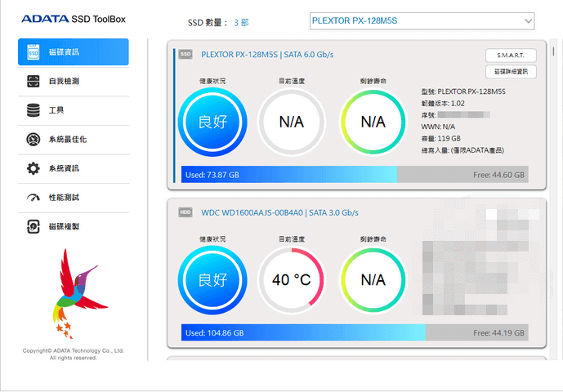Click the speedometer benchmark icon
Screen dimensions: 563x392
point(33,198)
